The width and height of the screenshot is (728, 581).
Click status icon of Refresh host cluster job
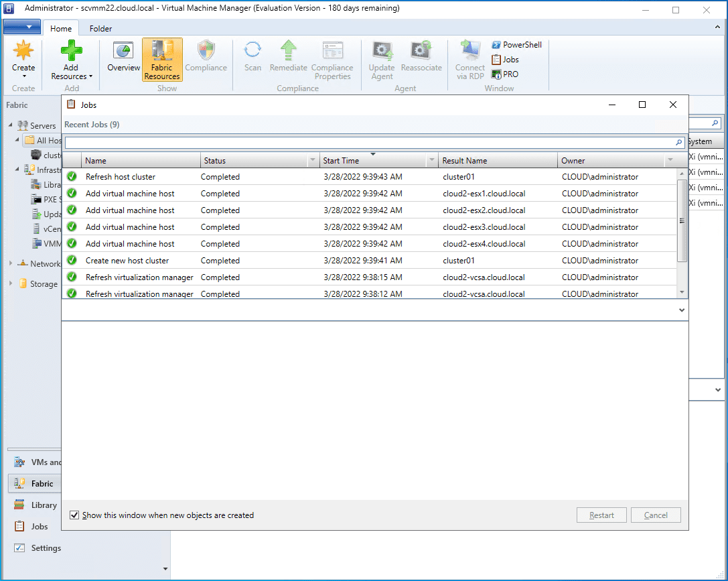[x=72, y=176]
